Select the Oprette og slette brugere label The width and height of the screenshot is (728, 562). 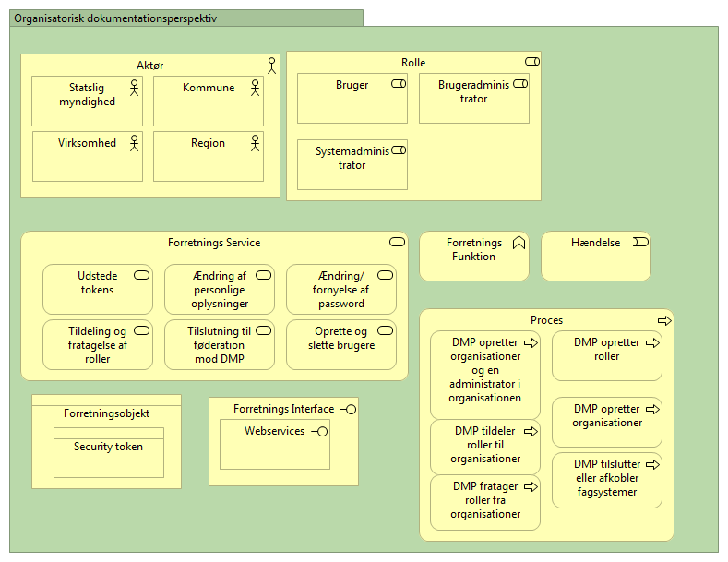click(341, 338)
